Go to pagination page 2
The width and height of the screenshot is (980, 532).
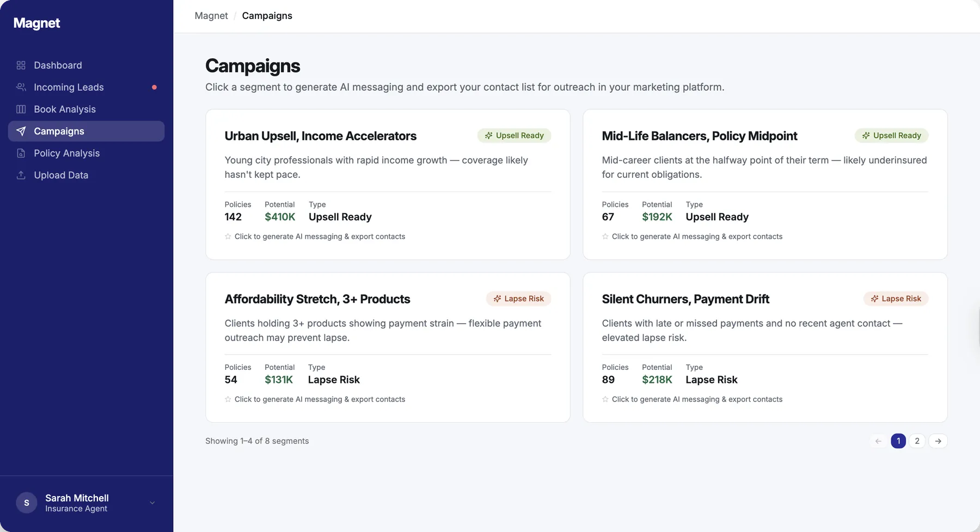pos(917,441)
